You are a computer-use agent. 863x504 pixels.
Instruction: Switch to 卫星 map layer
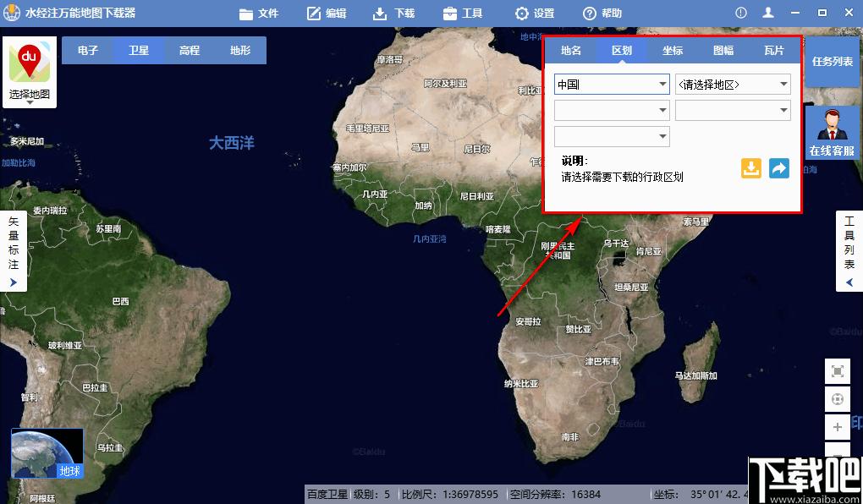click(x=138, y=50)
